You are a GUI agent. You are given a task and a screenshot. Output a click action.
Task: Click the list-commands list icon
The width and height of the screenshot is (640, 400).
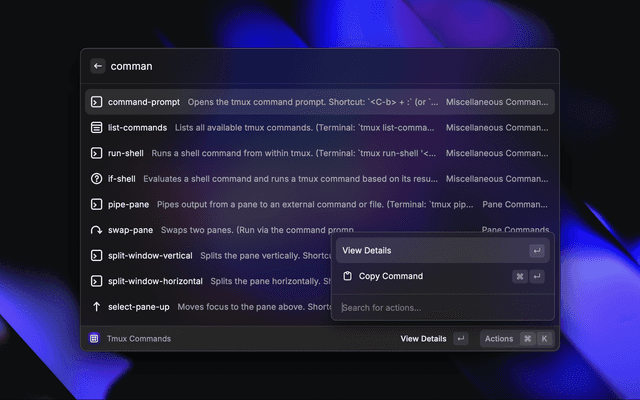[96, 128]
